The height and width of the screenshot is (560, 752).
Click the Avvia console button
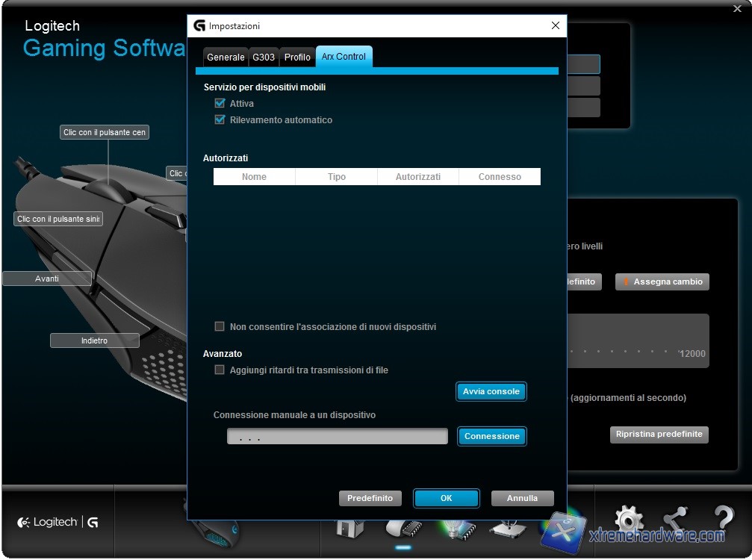(x=491, y=392)
